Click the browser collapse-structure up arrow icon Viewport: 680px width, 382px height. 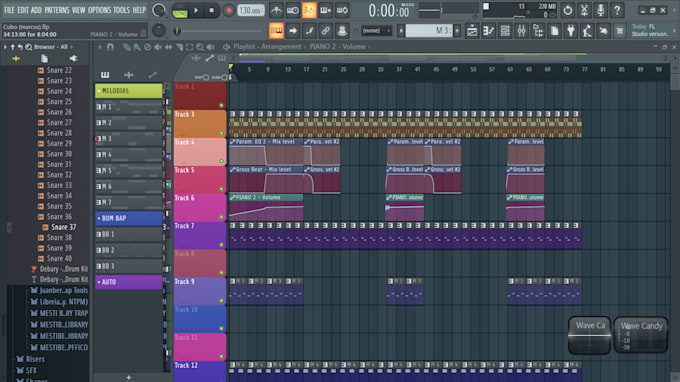tap(13, 47)
